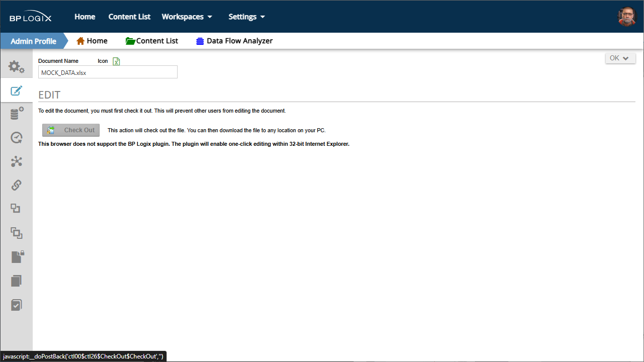Click the 'Document Name' label
The image size is (644, 362).
(58, 61)
